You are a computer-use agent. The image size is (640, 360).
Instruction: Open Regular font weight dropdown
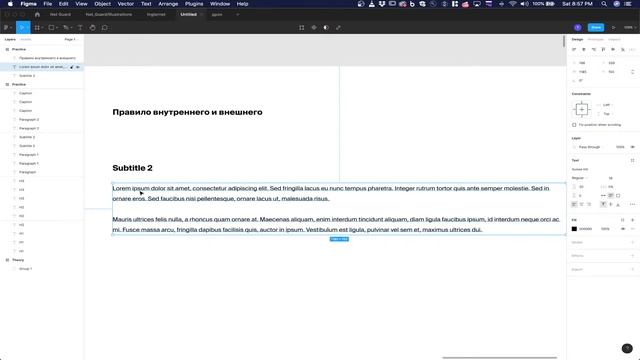click(x=580, y=178)
